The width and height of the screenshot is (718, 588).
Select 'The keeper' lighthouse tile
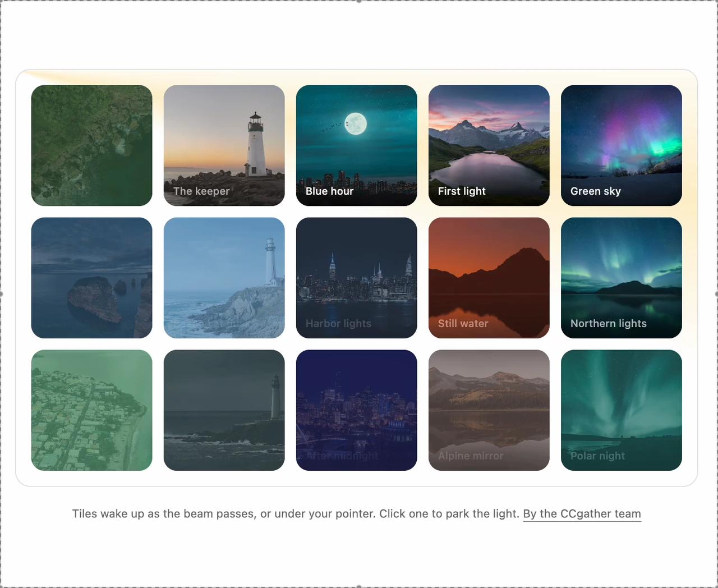pos(224,145)
